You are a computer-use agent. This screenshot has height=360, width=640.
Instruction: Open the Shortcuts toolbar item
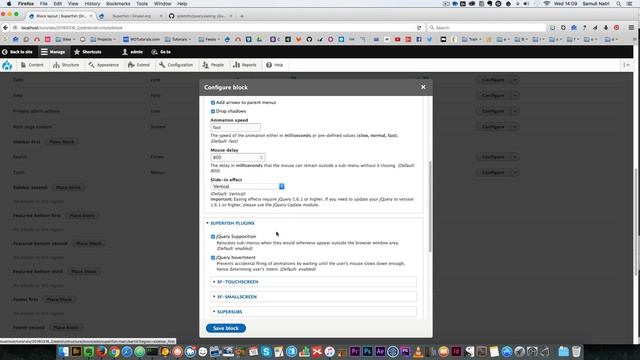(x=88, y=52)
